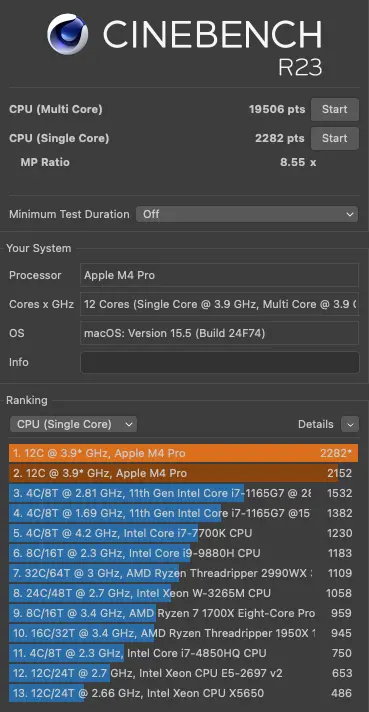Open the Minimum Test Duration dropdown

pyautogui.click(x=247, y=214)
